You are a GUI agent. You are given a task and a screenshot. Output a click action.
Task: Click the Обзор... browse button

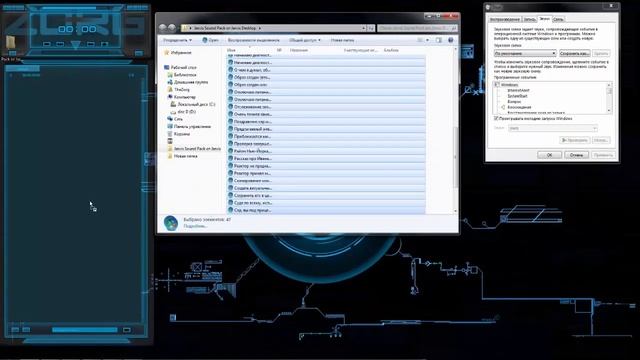(x=601, y=140)
